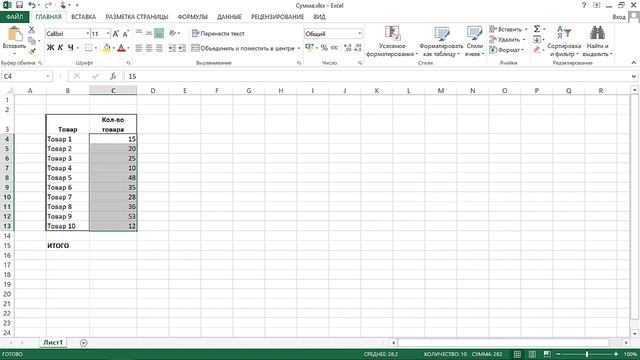
Task: Switch to the РЕЦЕНЗИРОВАНИЕ ribbon tab
Action: click(278, 17)
